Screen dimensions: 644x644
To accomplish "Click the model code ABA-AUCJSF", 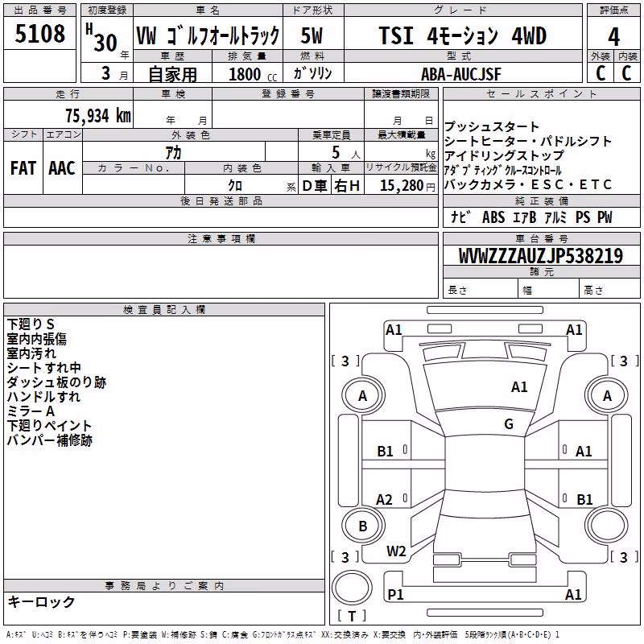I will tap(461, 74).
